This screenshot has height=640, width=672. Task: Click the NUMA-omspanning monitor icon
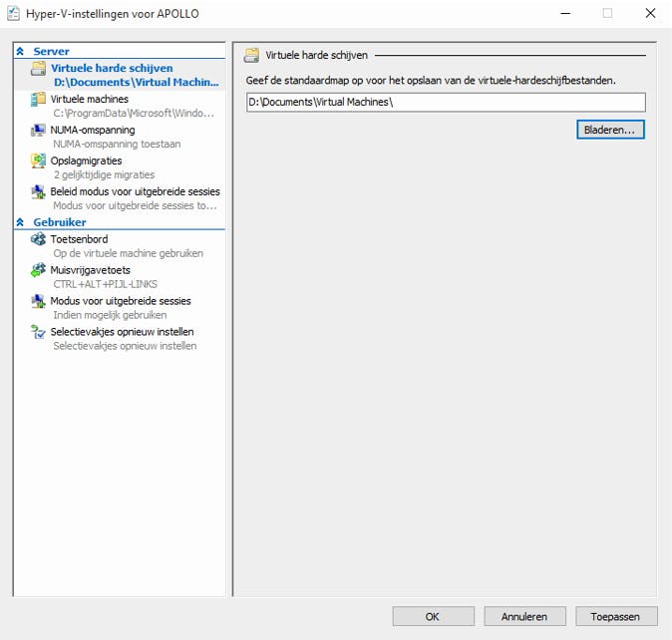[38, 130]
